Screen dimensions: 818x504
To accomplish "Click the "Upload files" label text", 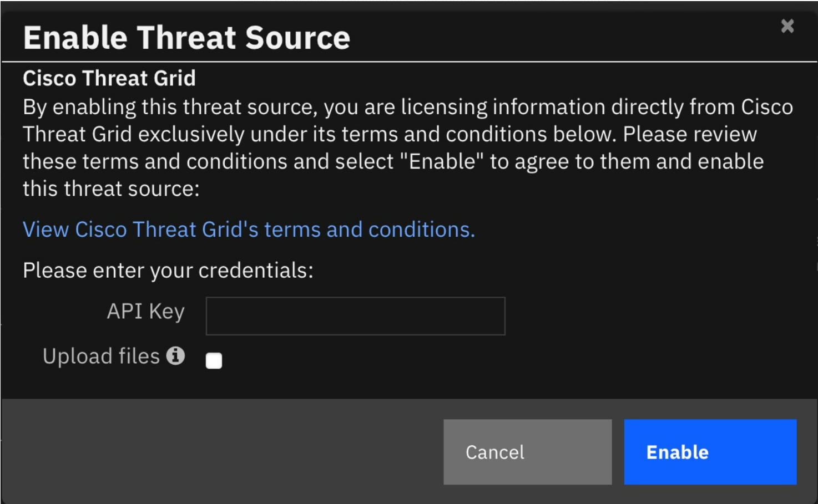I will pyautogui.click(x=101, y=356).
